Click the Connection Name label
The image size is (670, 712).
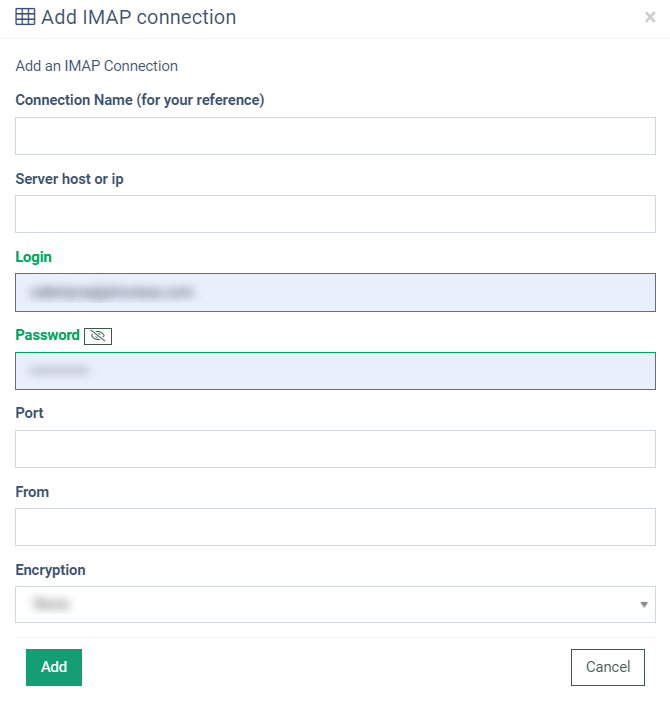[139, 100]
